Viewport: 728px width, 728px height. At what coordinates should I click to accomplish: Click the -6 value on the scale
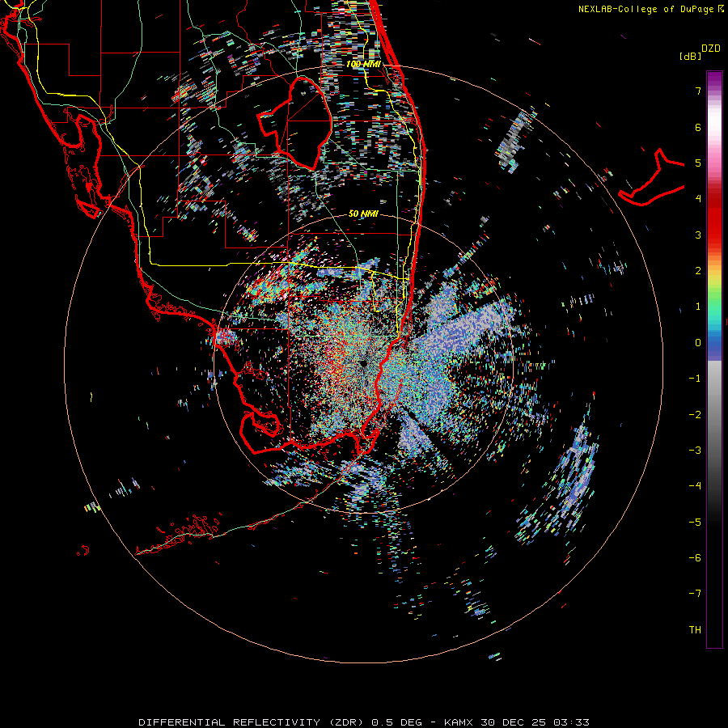click(x=695, y=557)
